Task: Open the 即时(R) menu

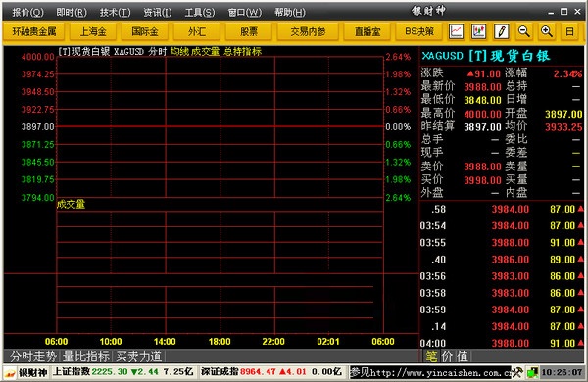Action: click(72, 13)
